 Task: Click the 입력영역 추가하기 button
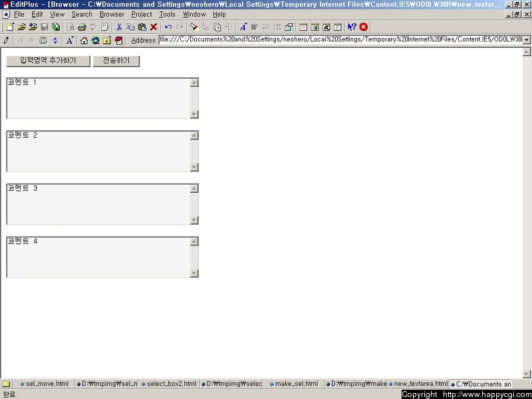coord(48,61)
